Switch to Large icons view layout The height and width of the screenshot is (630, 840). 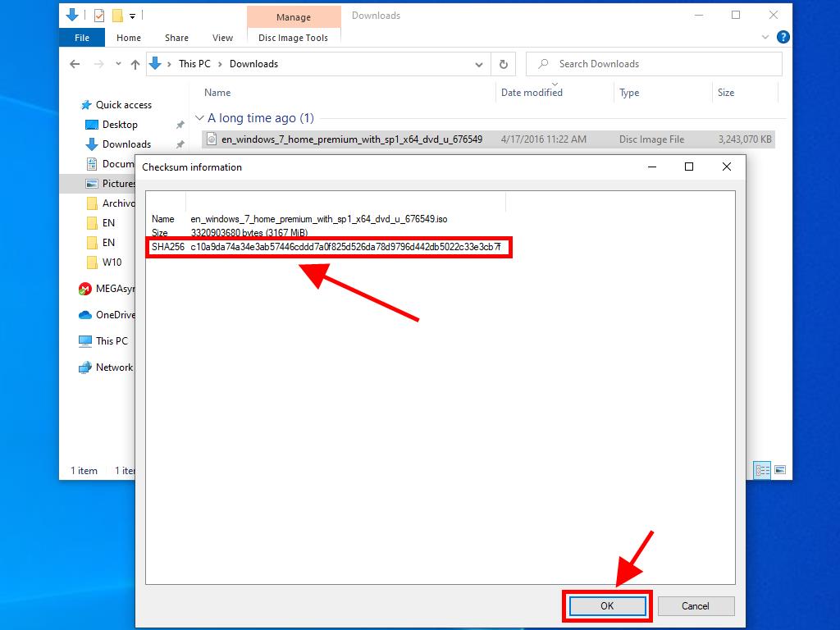pos(780,470)
